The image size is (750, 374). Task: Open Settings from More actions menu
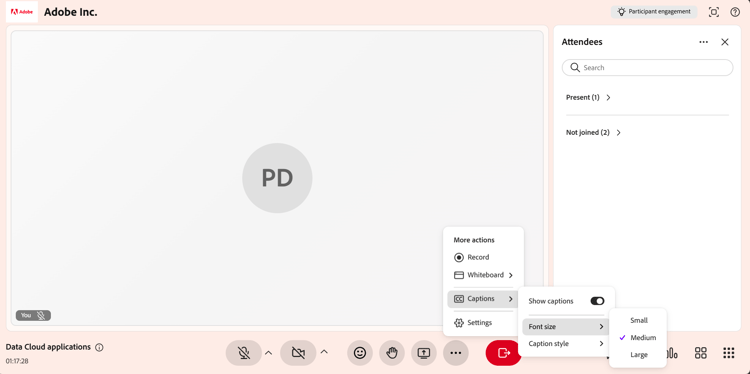pos(483,323)
